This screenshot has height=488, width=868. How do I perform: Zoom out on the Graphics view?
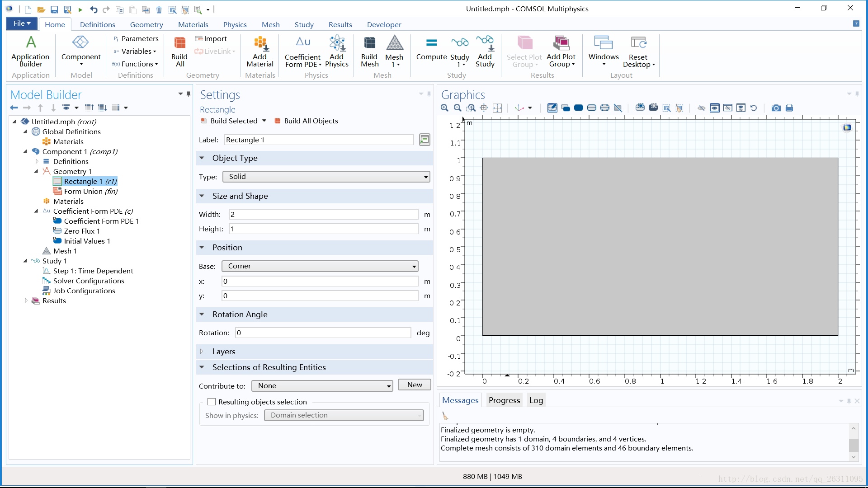click(458, 108)
